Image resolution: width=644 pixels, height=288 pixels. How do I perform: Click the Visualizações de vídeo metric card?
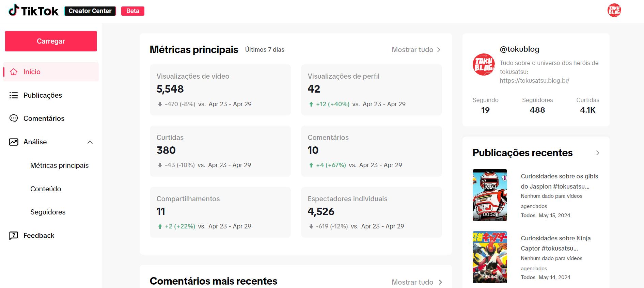pos(220,90)
